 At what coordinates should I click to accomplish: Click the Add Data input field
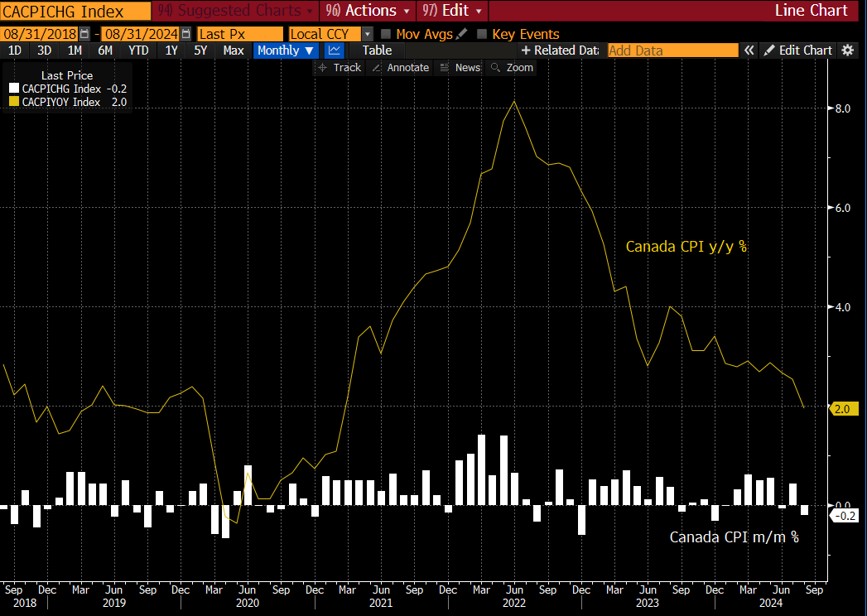tap(673, 51)
